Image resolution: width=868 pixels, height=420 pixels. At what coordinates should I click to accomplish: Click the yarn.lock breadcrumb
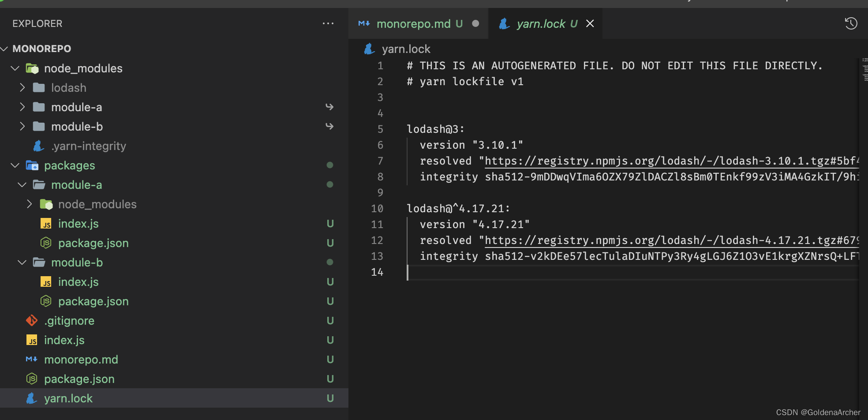(406, 49)
